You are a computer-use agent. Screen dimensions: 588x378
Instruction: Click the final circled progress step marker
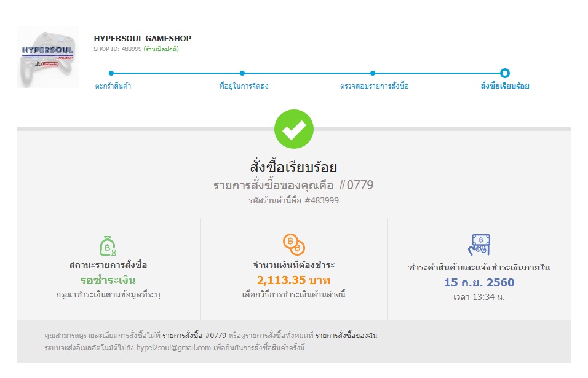click(505, 73)
